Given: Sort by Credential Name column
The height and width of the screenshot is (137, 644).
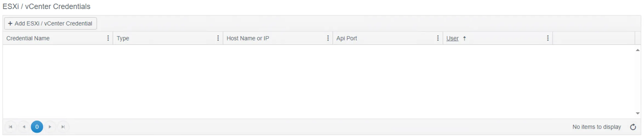Looking at the screenshot, I should pos(28,38).
